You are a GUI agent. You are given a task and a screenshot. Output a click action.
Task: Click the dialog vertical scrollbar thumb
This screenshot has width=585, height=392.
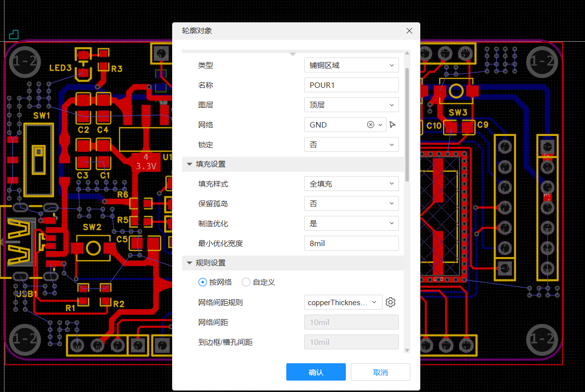tap(407, 125)
